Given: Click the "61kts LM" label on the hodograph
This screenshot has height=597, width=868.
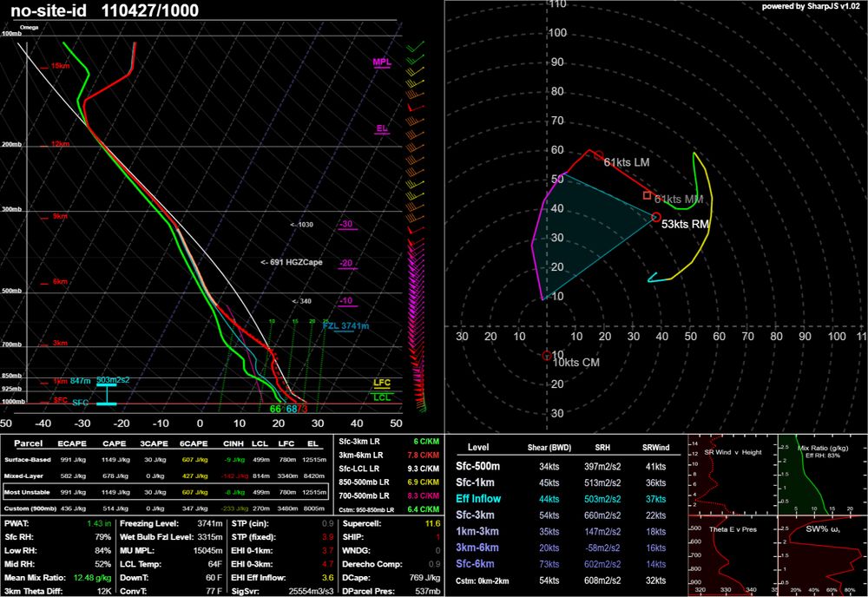Looking at the screenshot, I should 626,162.
